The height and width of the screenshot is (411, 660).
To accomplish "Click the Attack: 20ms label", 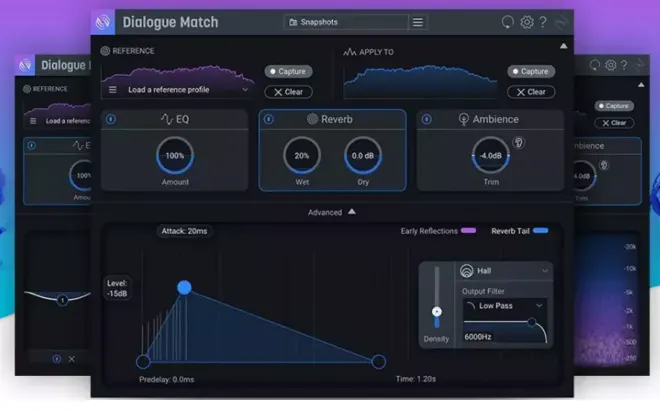I will click(x=184, y=231).
